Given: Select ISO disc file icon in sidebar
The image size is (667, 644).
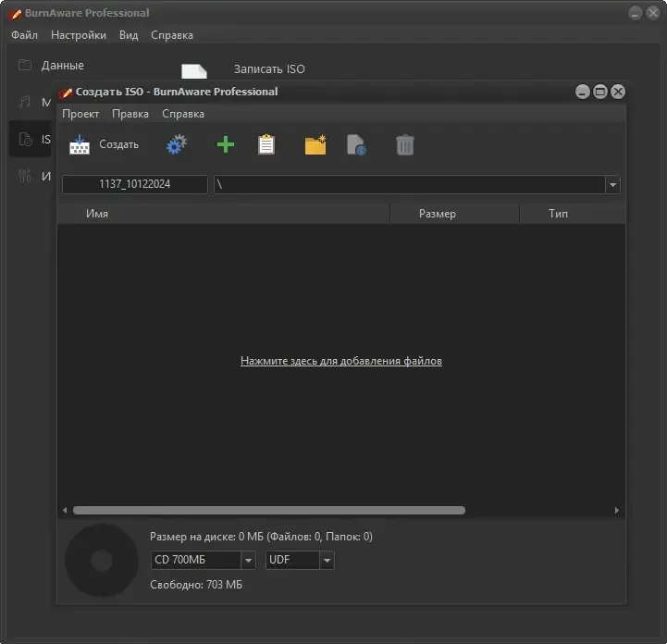Looking at the screenshot, I should point(25,139).
